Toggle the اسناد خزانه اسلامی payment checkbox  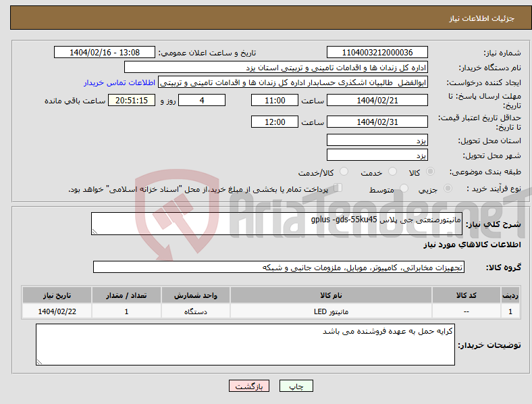(x=338, y=188)
